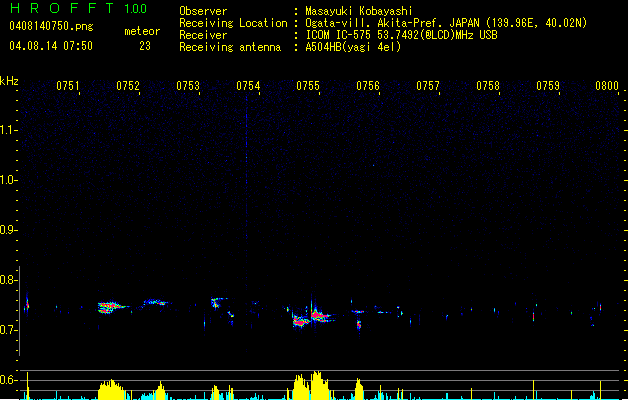Click the A504HB(yagi 4el) antenna text

coord(353,47)
